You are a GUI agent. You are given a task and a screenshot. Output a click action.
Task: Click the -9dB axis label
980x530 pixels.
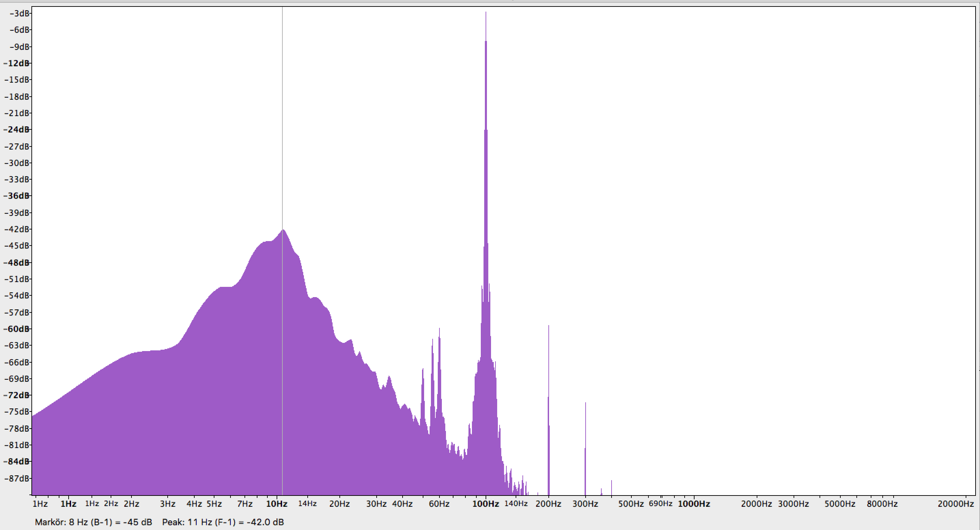point(19,47)
